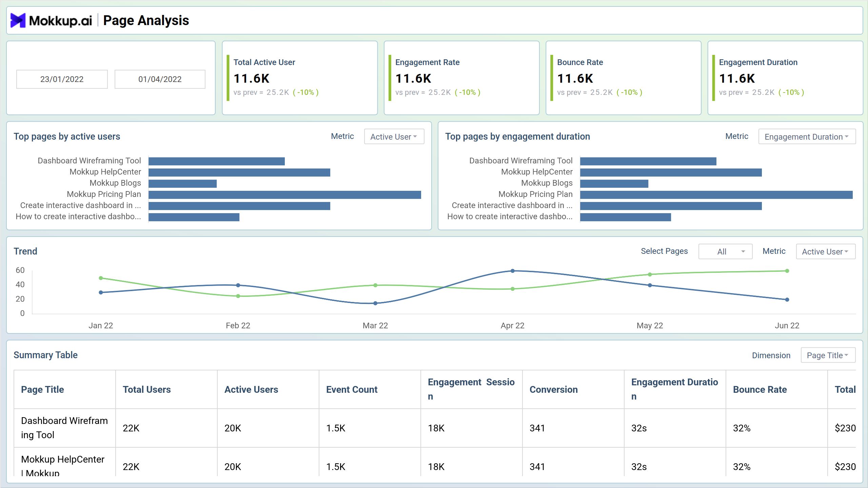The image size is (868, 488).
Task: Click 'Create interactive dashboard in ...' bar in active users chart
Action: (239, 206)
